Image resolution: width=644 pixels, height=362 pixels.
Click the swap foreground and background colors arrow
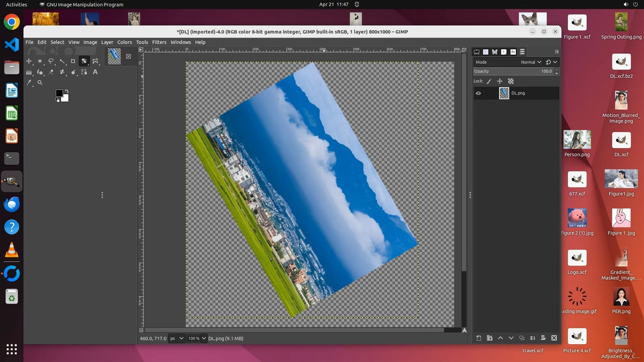(x=67, y=91)
